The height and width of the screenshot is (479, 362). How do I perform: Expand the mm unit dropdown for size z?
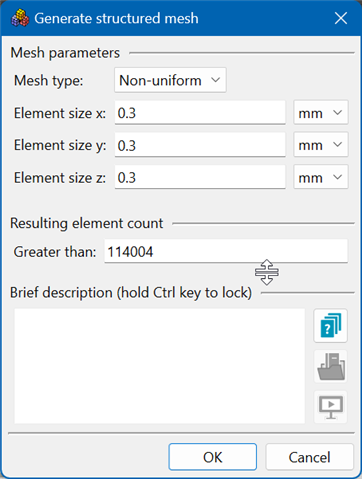coord(321,177)
